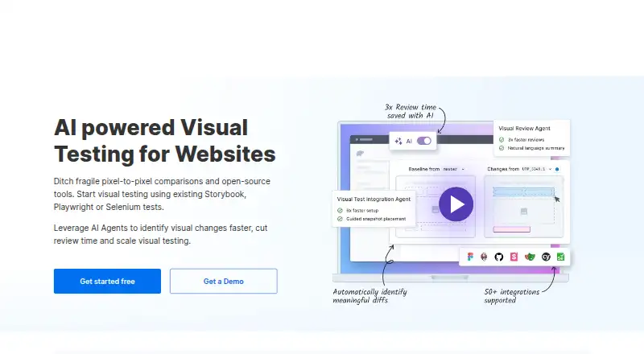Click the '50+ integrations supported' note
Image resolution: width=644 pixels, height=354 pixels.
pos(512,296)
